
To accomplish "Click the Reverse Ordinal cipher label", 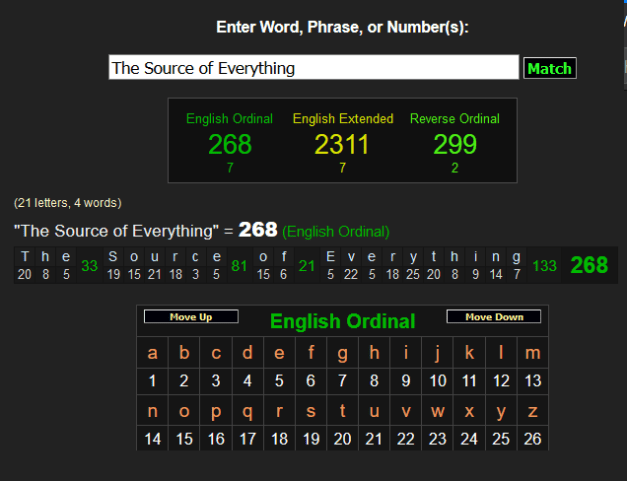I will [455, 119].
